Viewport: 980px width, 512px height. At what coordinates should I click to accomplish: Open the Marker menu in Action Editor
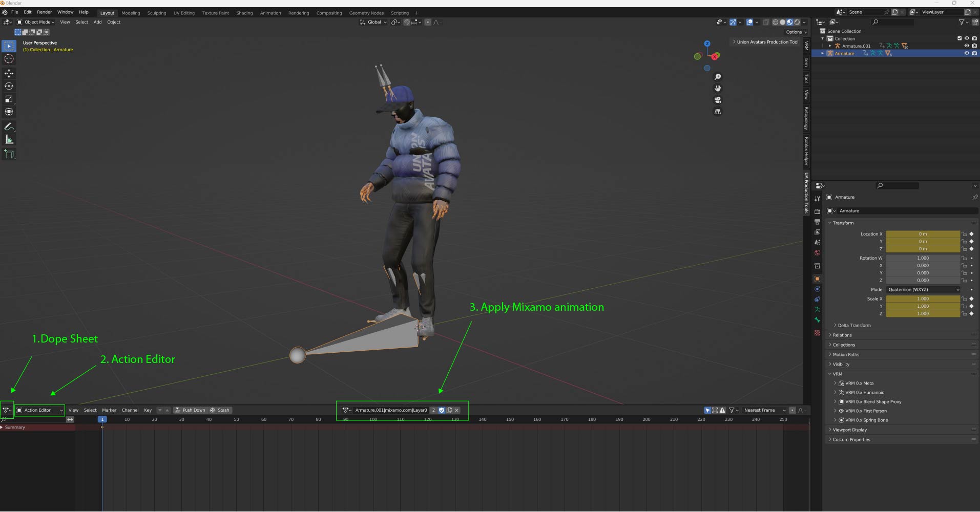109,410
